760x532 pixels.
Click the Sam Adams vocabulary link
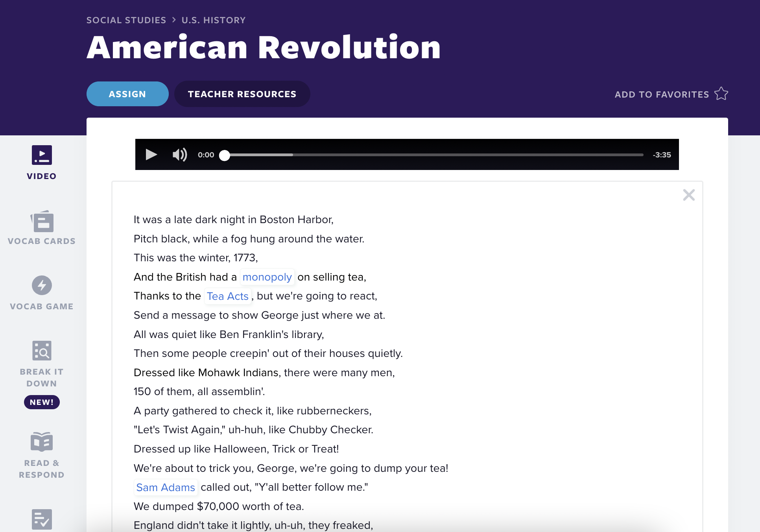coord(166,487)
